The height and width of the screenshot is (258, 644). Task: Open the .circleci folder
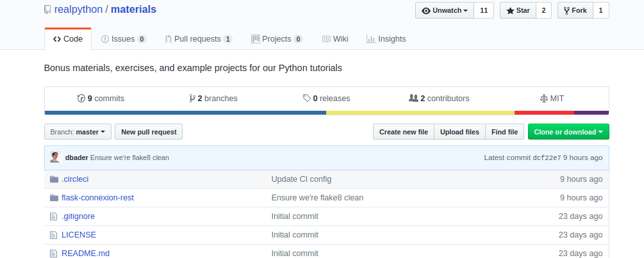[x=75, y=179]
